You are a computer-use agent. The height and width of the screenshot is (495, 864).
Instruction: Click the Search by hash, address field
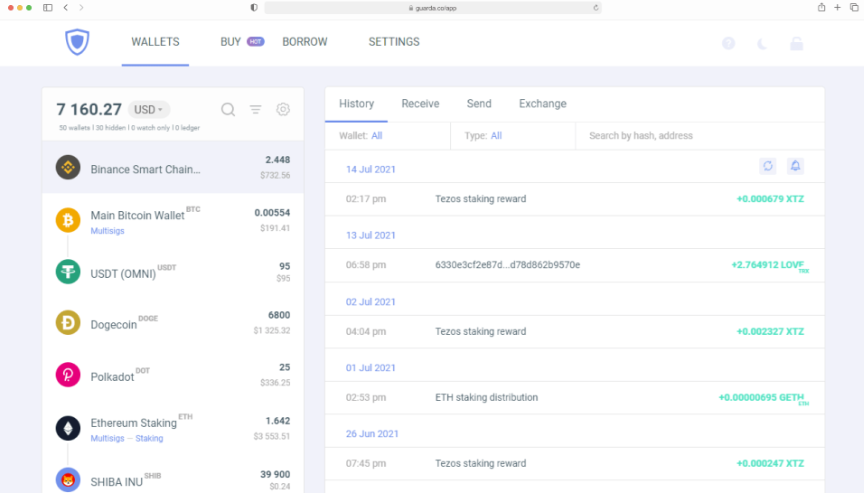pos(700,136)
